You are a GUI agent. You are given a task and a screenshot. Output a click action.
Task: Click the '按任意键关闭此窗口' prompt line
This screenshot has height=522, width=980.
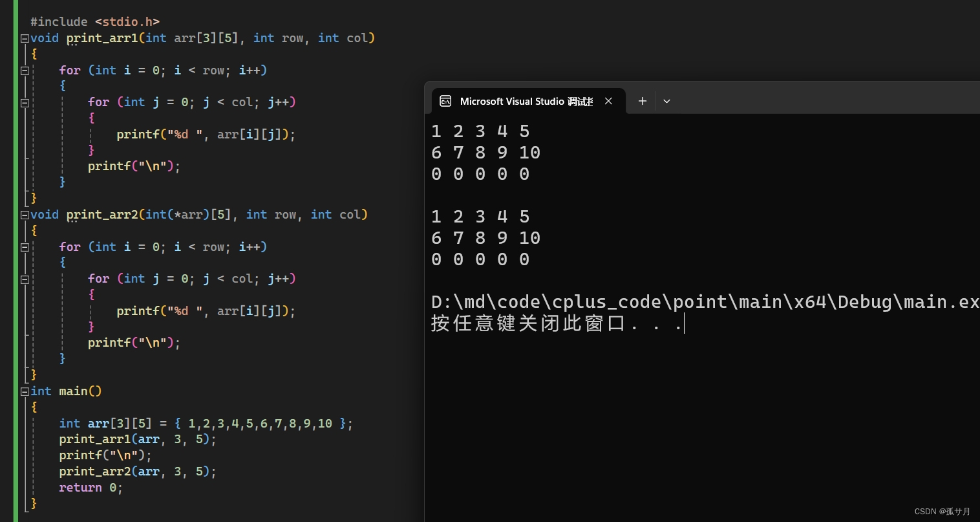(x=557, y=323)
